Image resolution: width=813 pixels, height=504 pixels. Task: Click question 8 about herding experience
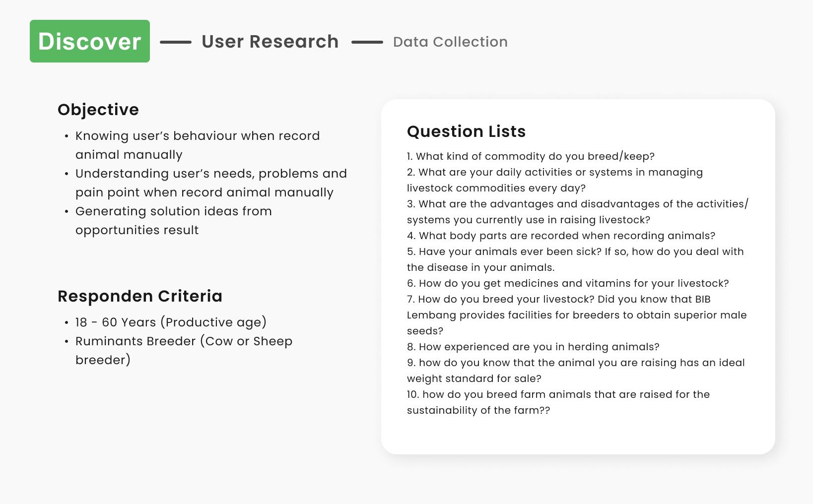(533, 347)
